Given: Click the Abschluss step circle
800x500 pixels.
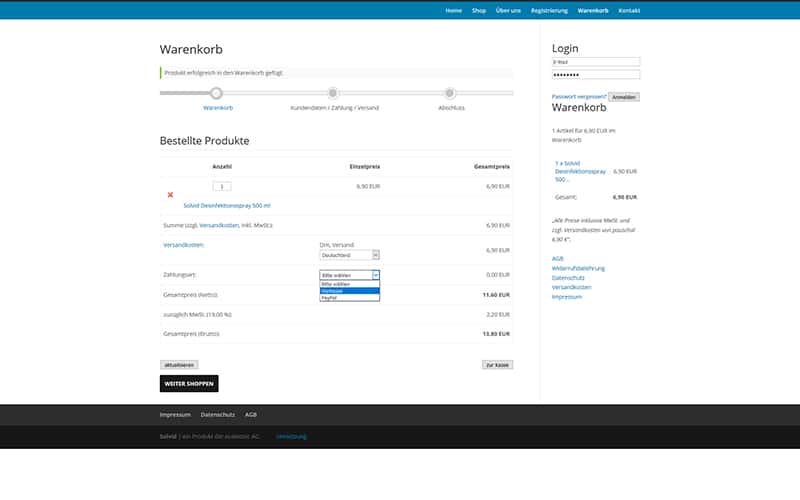Looking at the screenshot, I should 449,93.
